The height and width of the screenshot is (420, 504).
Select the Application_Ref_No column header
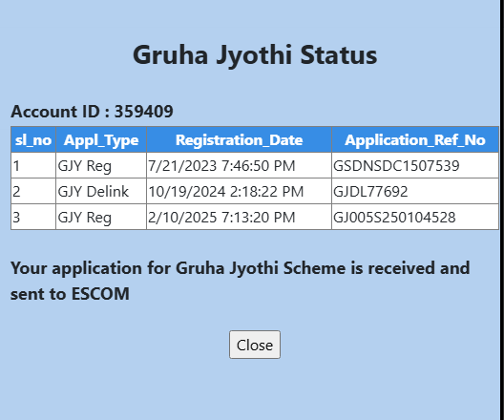click(x=415, y=139)
